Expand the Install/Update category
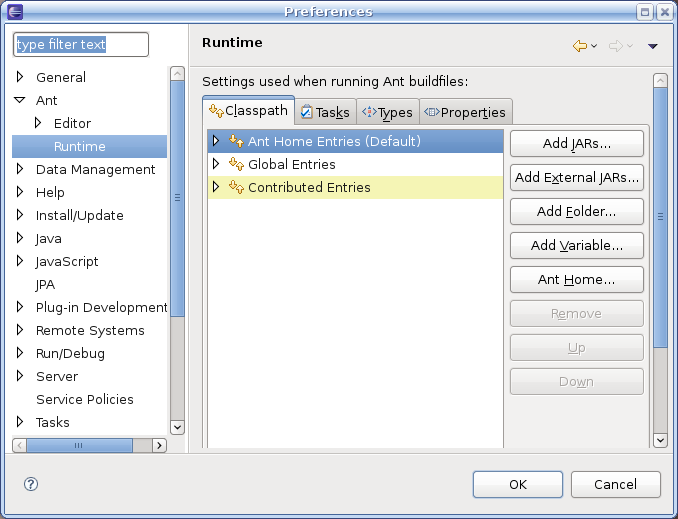The image size is (678, 519). pos(19,215)
